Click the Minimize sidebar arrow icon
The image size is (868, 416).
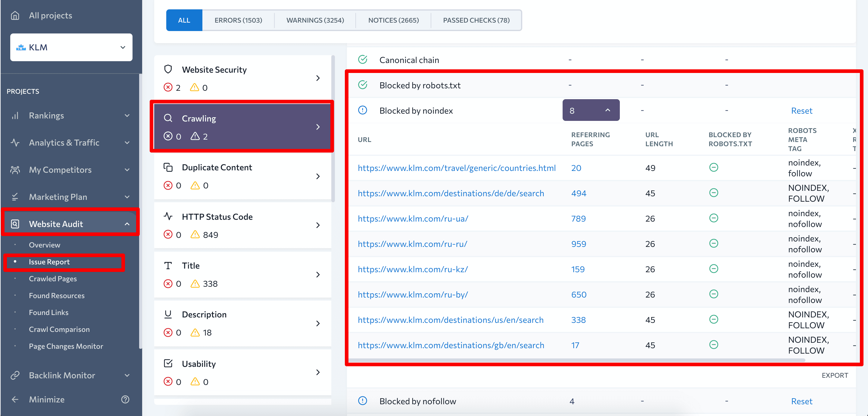(15, 399)
